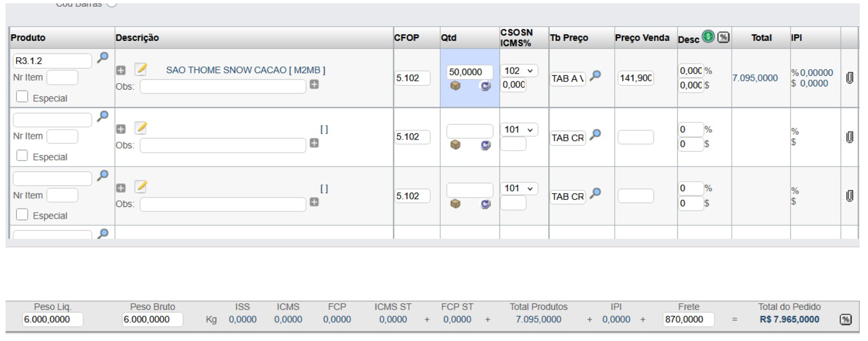Open the CSOSN dropdown showing 102
This screenshot has width=868, height=341.
[x=519, y=71]
